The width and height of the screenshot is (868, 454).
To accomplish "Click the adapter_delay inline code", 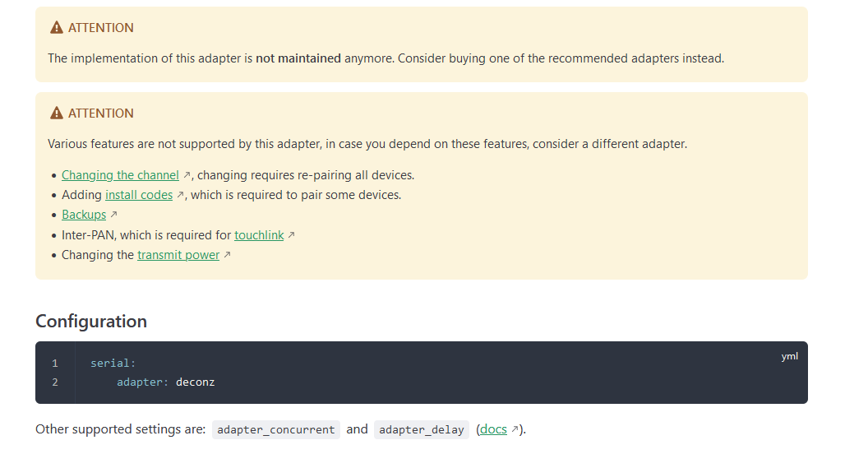I will pyautogui.click(x=421, y=429).
